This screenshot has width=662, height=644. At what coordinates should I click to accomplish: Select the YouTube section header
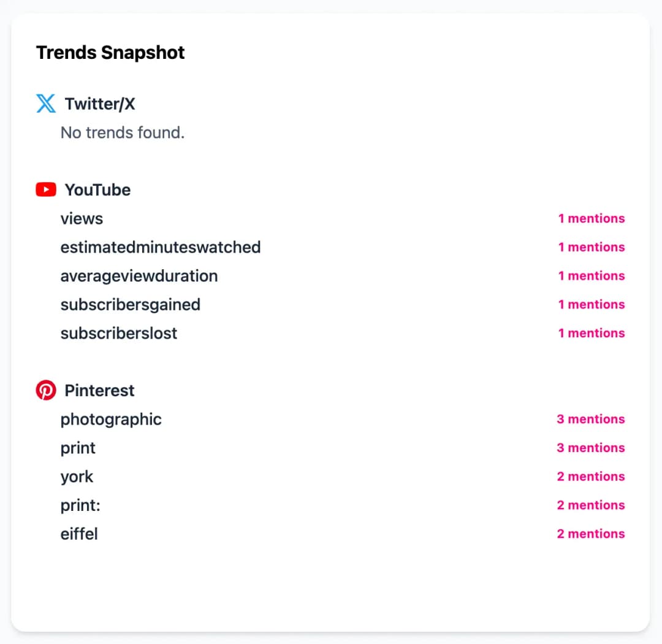coord(97,190)
